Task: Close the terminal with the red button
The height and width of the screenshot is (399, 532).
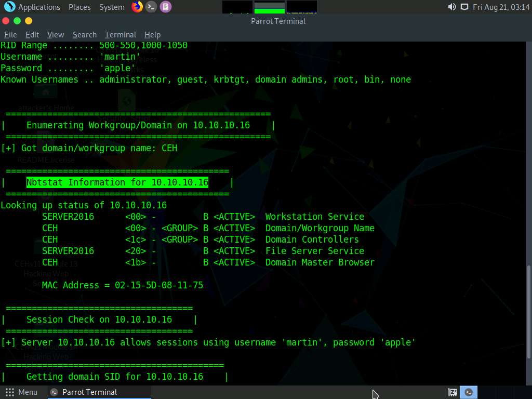Action: tap(6, 21)
